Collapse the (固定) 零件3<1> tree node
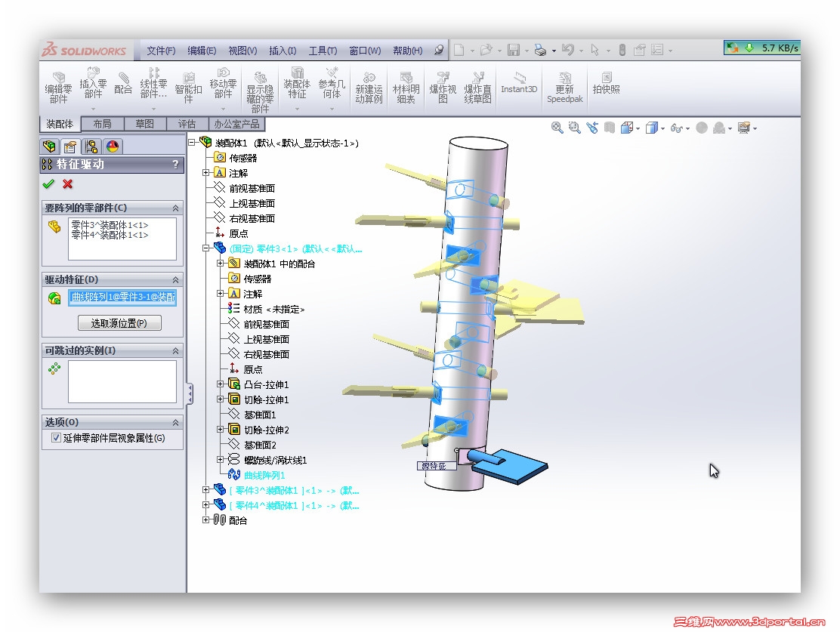The height and width of the screenshot is (632, 840). (x=205, y=248)
